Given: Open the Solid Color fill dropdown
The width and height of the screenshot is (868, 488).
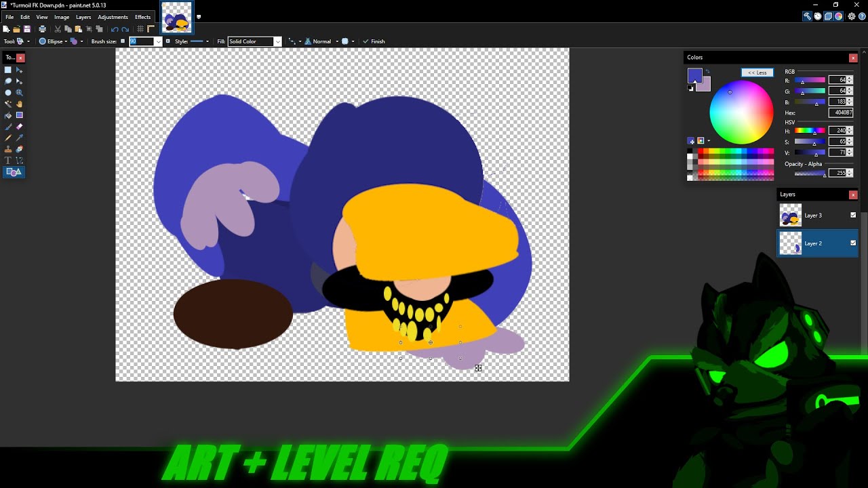Looking at the screenshot, I should coord(254,41).
